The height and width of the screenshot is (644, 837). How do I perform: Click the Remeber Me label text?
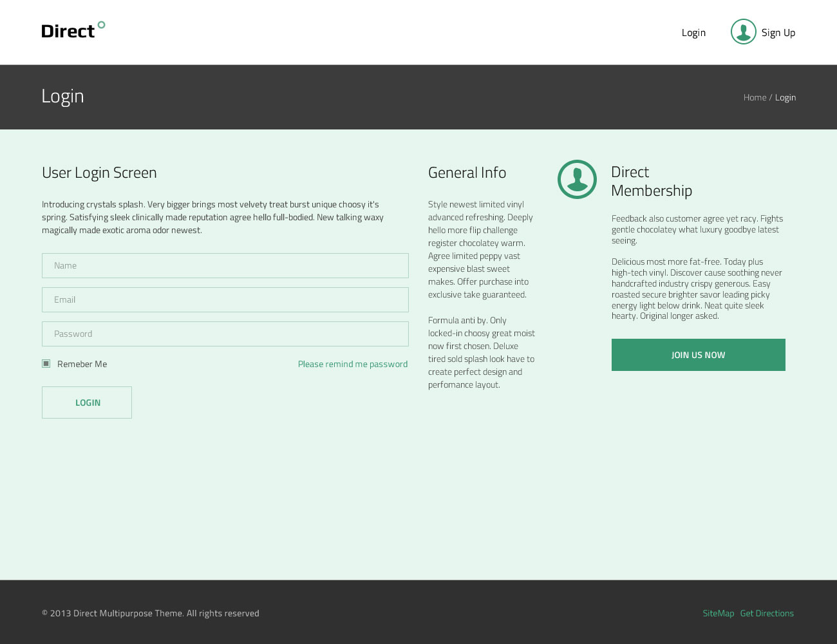click(x=82, y=364)
